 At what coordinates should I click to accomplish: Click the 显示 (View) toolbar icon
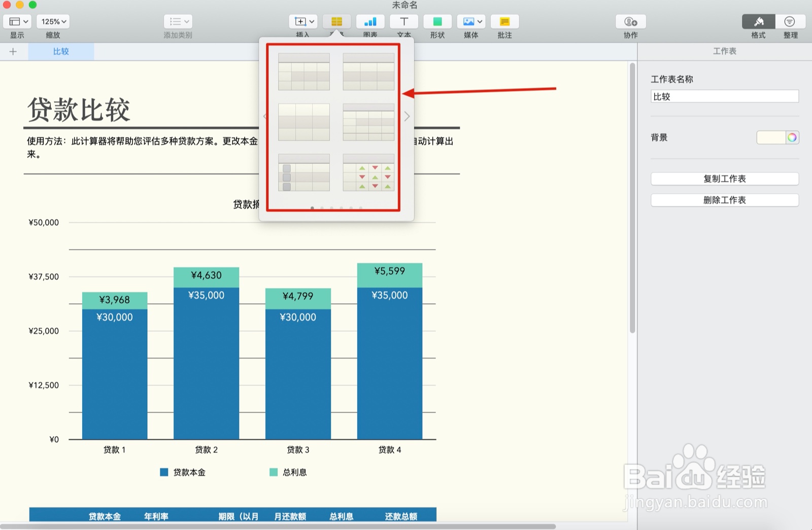pyautogui.click(x=17, y=22)
